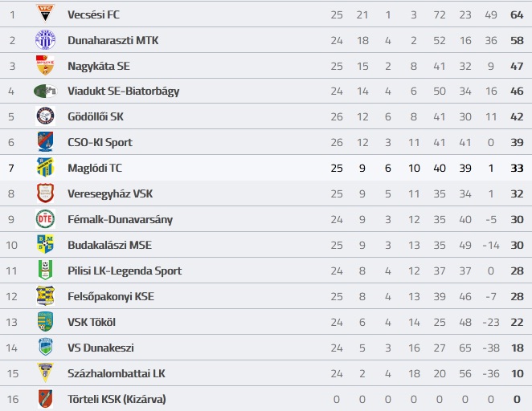Screen dimensions: 532x411
Task: Click Törteli KSK (Kizárva) team name
Action: click(117, 399)
